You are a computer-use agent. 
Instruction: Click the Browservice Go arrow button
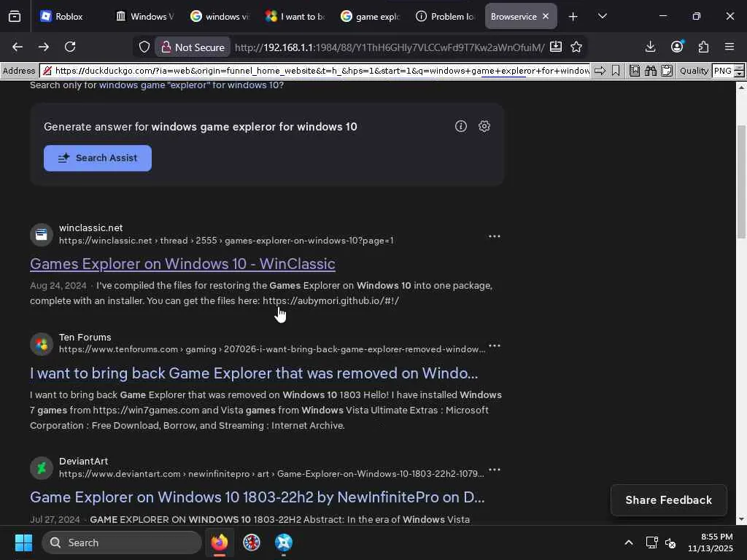point(600,71)
